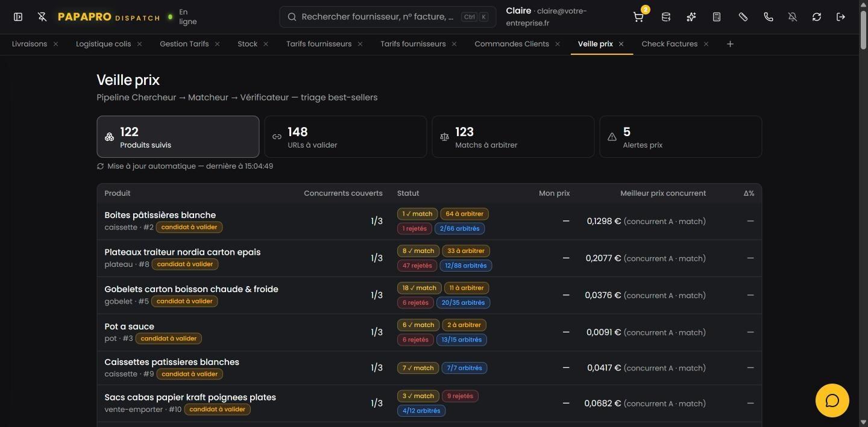Switch to the Livraisons tab

tap(30, 44)
